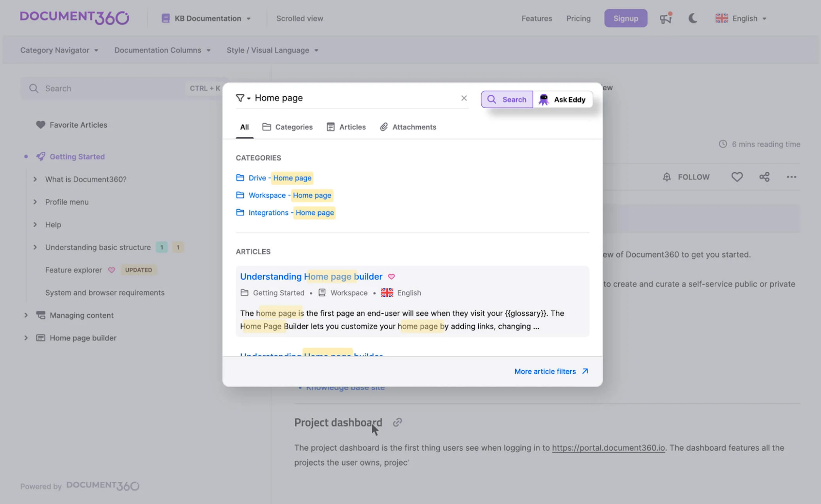Open the English language dropdown

tap(741, 18)
